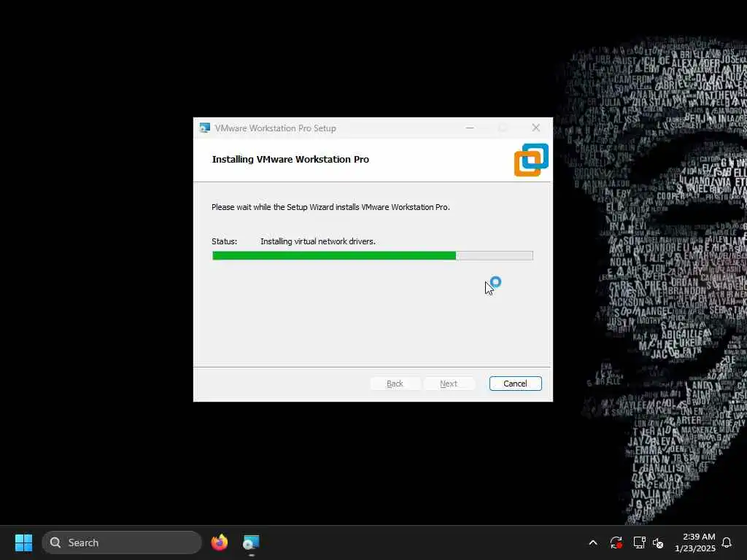747x560 pixels.
Task: Cancel the VMware Workstation Pro installation
Action: pyautogui.click(x=515, y=384)
